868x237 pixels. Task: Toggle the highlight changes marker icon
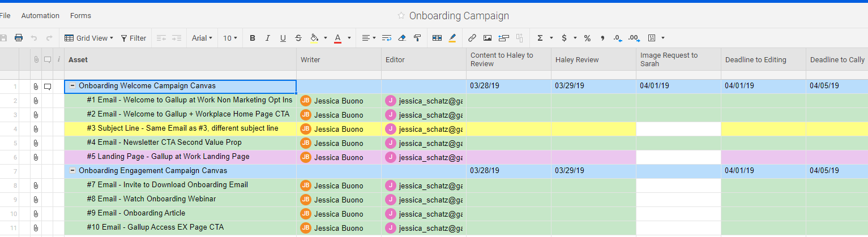click(x=452, y=38)
